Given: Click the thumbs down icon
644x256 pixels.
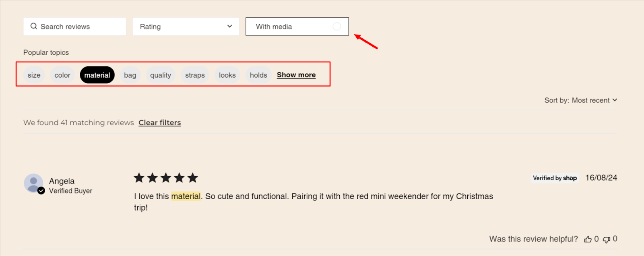Looking at the screenshot, I should [x=607, y=239].
